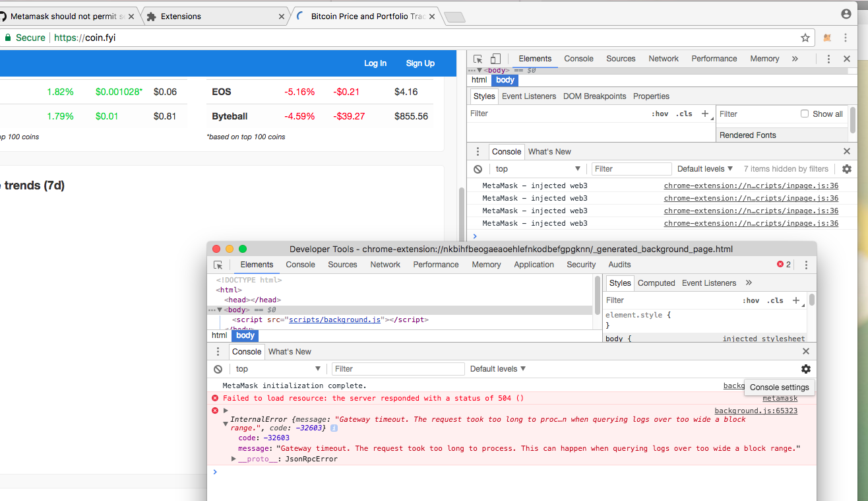Close the docked DevTools panel
The width and height of the screenshot is (868, 501).
(847, 59)
